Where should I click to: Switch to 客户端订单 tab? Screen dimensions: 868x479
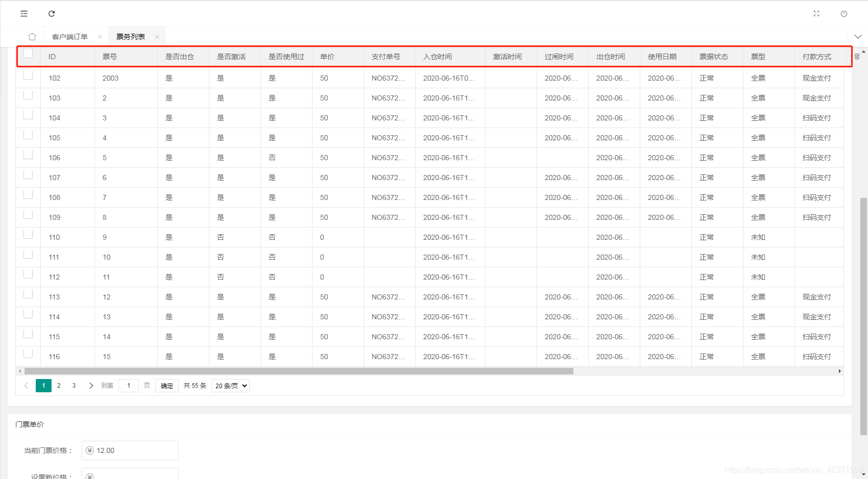click(x=70, y=37)
